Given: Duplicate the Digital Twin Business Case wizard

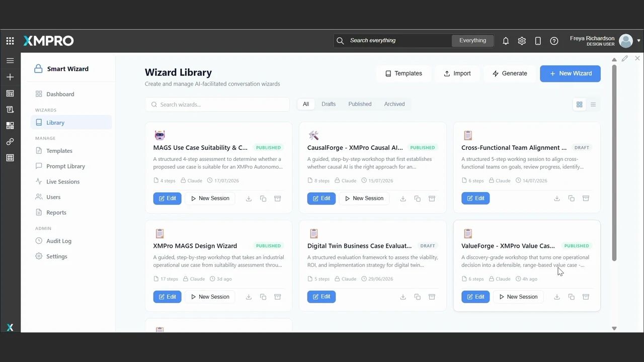Looking at the screenshot, I should click(418, 297).
